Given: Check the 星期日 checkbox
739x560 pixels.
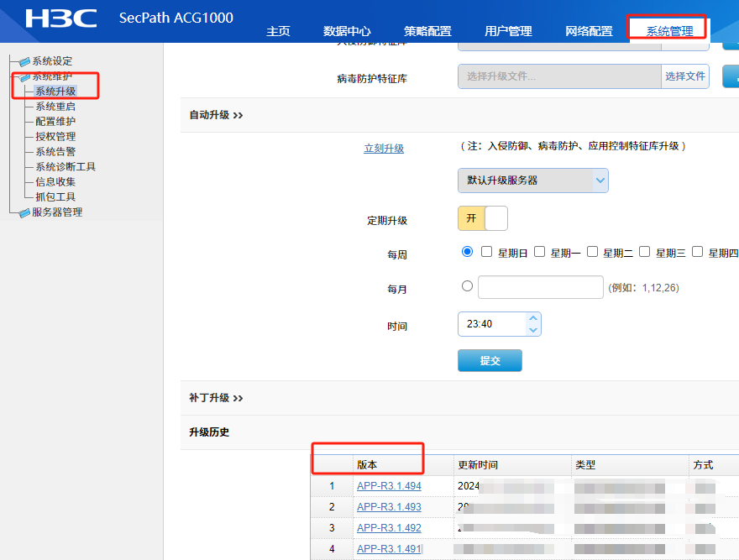Looking at the screenshot, I should (486, 252).
